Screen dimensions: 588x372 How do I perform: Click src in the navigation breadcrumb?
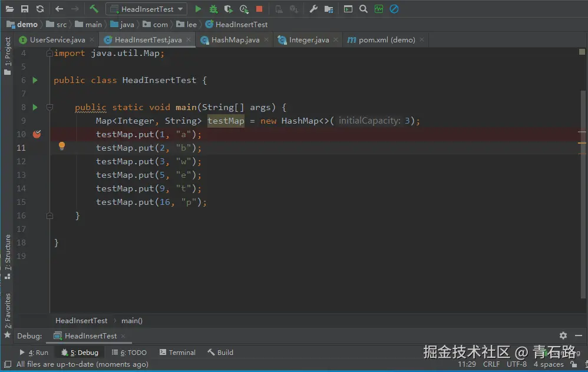point(57,25)
